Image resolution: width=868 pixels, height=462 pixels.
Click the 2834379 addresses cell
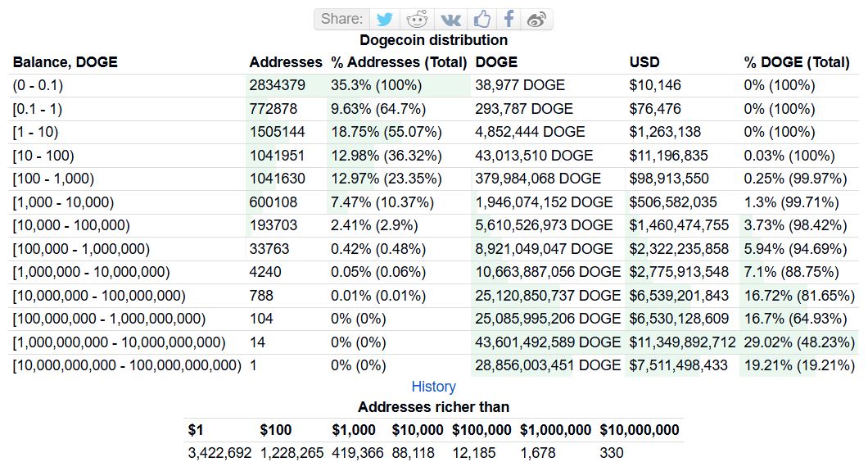[278, 85]
